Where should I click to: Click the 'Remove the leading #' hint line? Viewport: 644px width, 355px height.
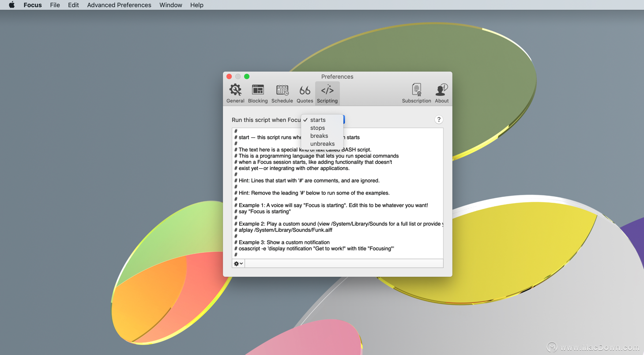[312, 193]
